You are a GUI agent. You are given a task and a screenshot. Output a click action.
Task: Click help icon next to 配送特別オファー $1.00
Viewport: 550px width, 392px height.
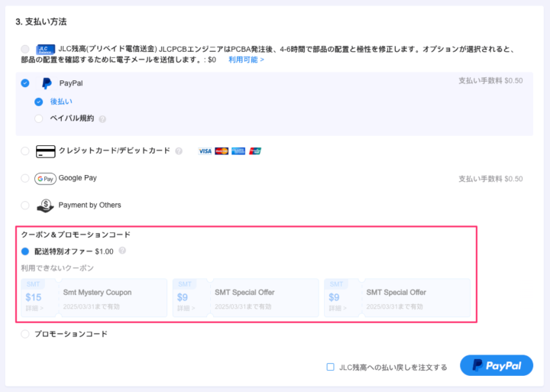coord(122,251)
